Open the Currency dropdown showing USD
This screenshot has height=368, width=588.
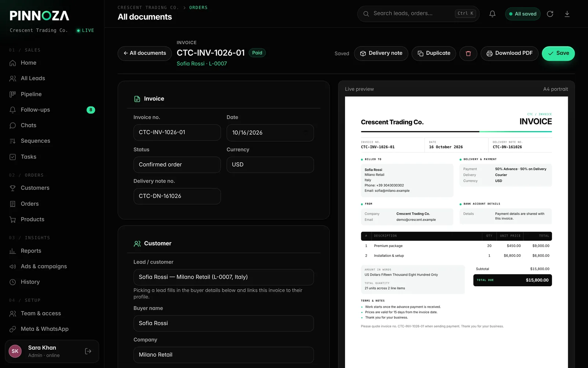(270, 165)
